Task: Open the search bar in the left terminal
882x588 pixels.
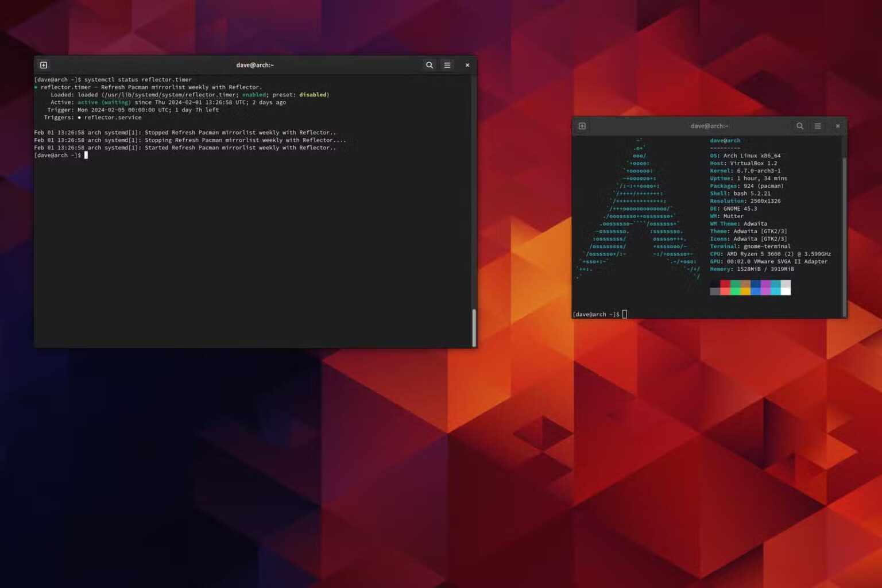Action: pyautogui.click(x=430, y=64)
